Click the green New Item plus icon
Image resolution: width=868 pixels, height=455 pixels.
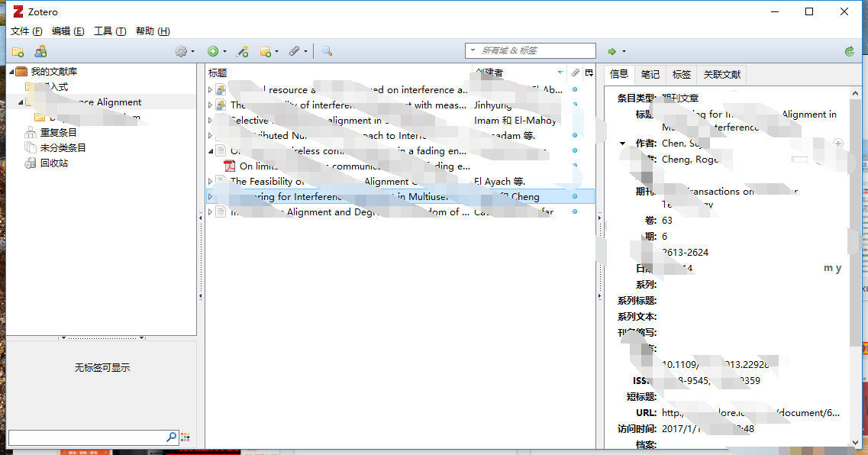212,51
